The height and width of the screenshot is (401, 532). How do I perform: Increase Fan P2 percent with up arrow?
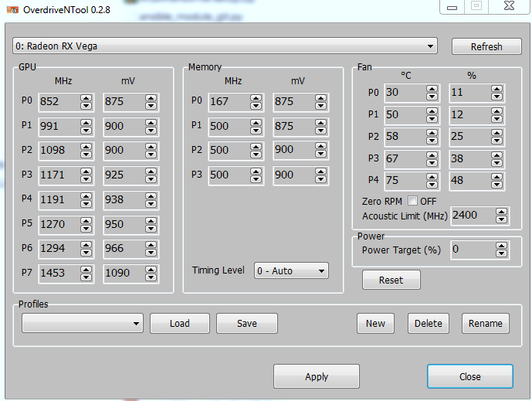pos(496,133)
